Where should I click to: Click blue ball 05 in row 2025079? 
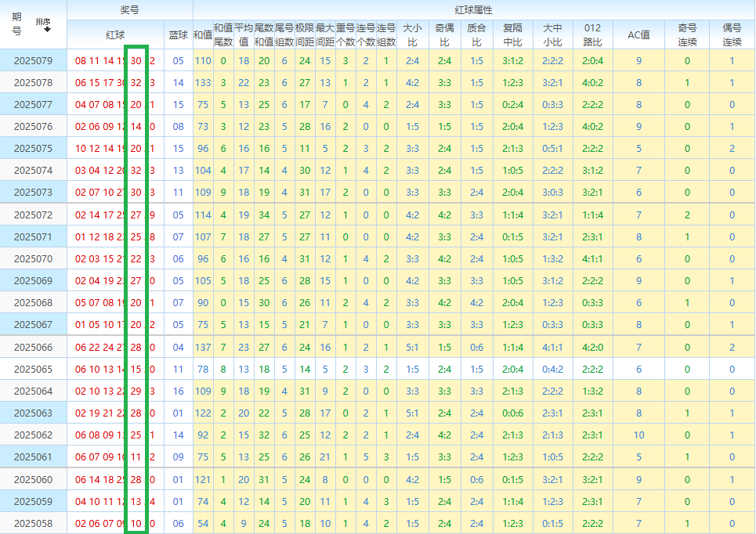179,61
